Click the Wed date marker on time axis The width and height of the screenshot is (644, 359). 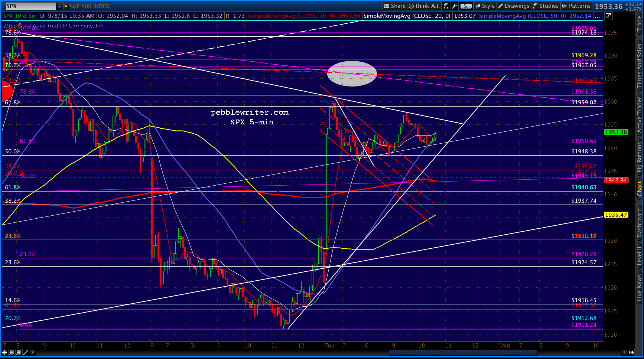pyautogui.click(x=504, y=346)
